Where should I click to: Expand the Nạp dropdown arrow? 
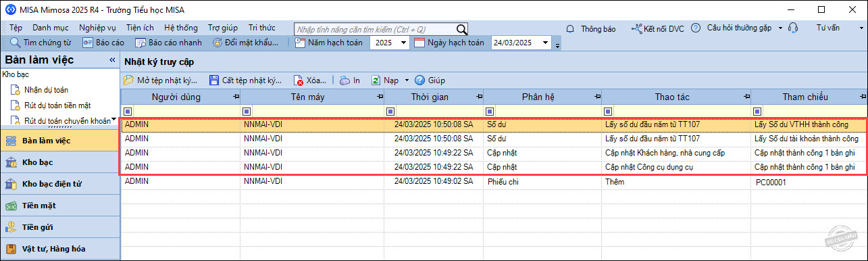[407, 80]
